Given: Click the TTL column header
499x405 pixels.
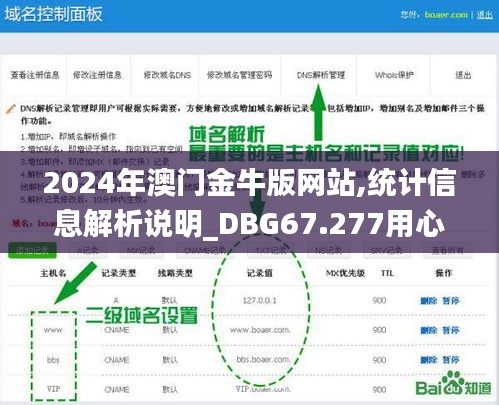Looking at the screenshot, I should tap(387, 273).
